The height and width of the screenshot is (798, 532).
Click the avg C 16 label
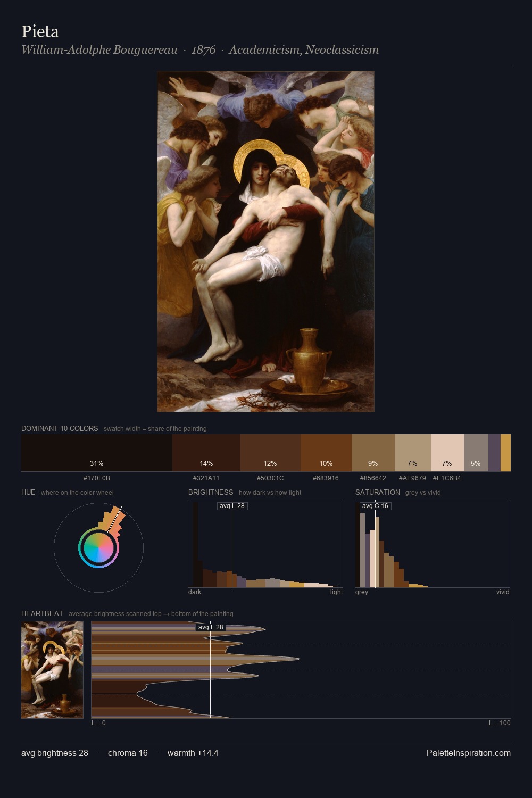[x=376, y=506]
